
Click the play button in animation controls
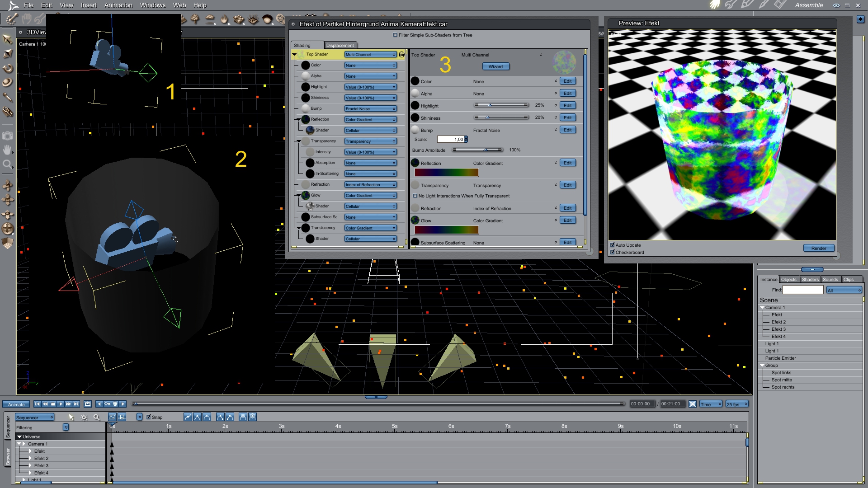coord(61,404)
